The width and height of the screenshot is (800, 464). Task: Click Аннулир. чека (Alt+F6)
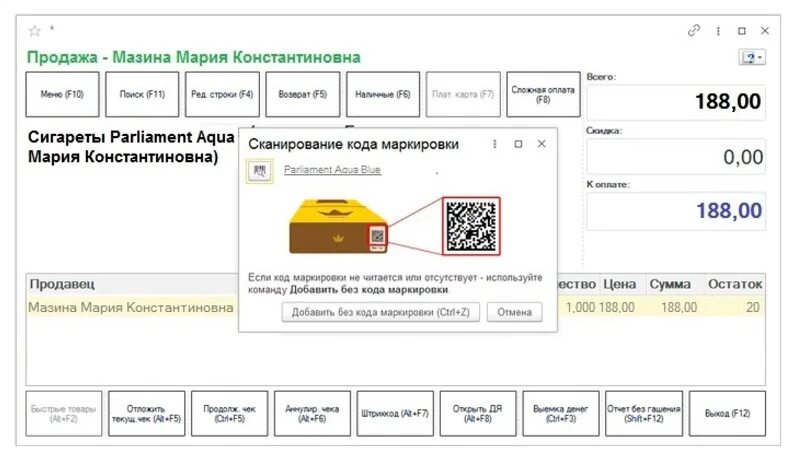pyautogui.click(x=312, y=414)
